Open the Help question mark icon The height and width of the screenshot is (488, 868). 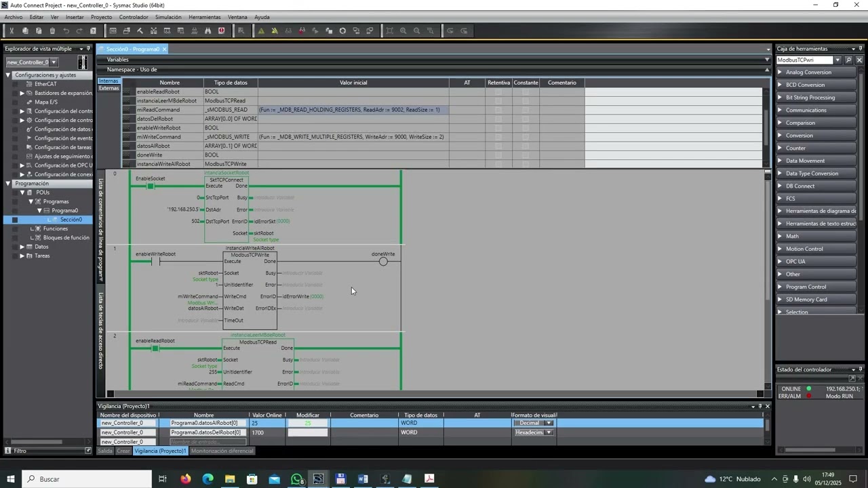(93, 30)
